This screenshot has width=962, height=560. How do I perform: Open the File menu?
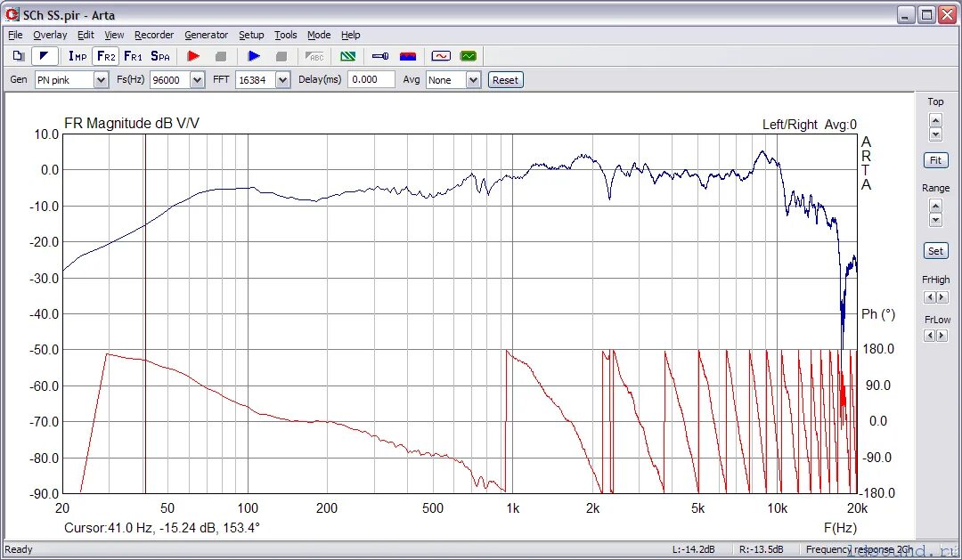15,35
